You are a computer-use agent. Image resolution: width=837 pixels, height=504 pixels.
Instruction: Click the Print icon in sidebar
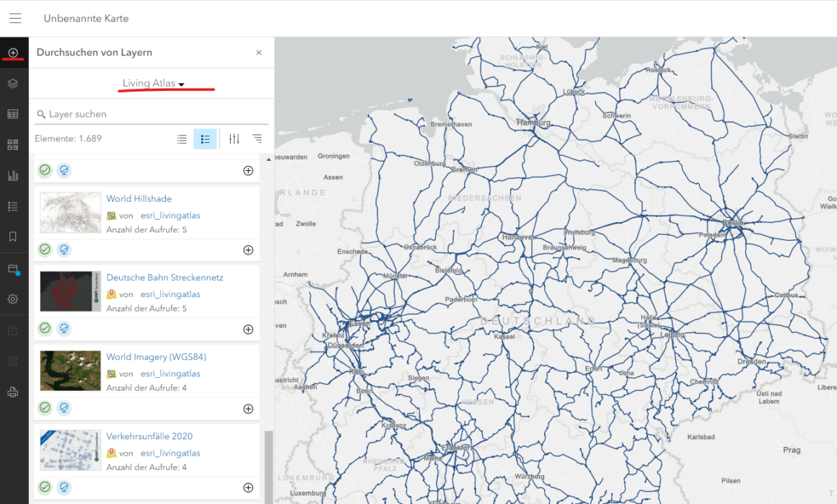point(13,392)
